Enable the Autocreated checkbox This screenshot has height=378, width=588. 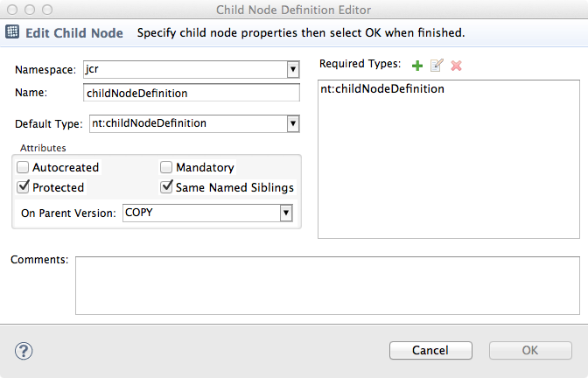(24, 167)
